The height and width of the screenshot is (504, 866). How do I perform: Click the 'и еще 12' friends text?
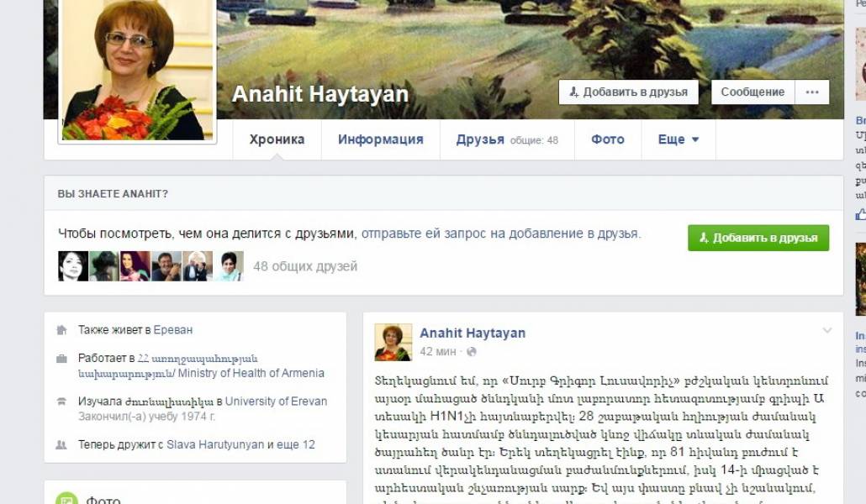tap(291, 444)
